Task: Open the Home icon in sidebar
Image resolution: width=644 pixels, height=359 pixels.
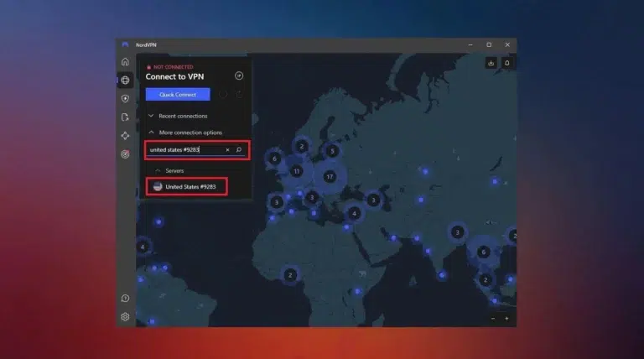Action: (x=125, y=61)
